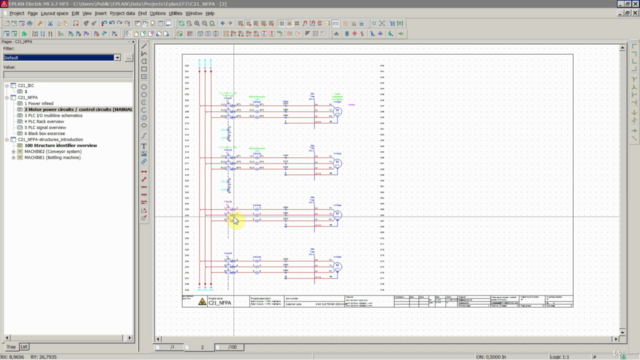Click the Cut scissors icon
The width and height of the screenshot is (640, 360).
tap(50, 24)
